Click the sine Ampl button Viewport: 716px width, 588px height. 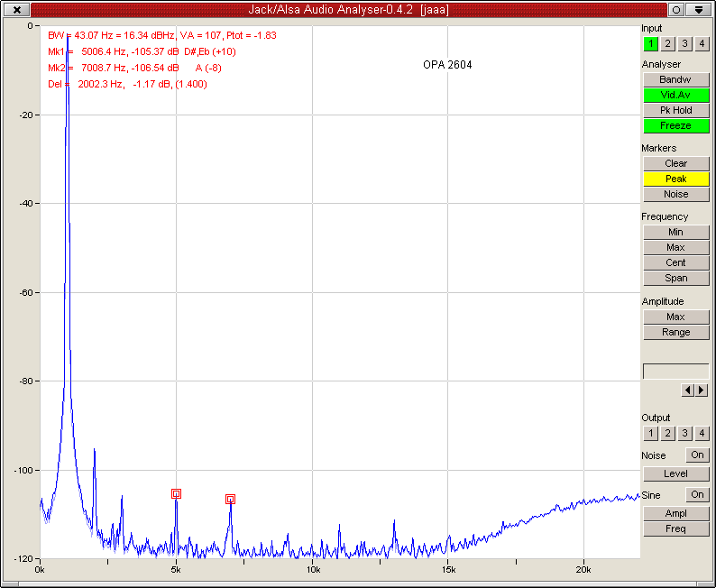(675, 513)
